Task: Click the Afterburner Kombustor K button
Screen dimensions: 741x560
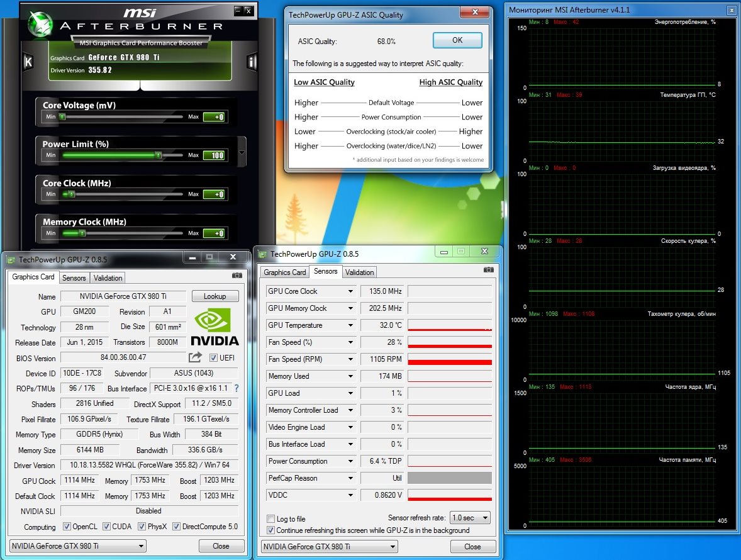Action: 28,62
